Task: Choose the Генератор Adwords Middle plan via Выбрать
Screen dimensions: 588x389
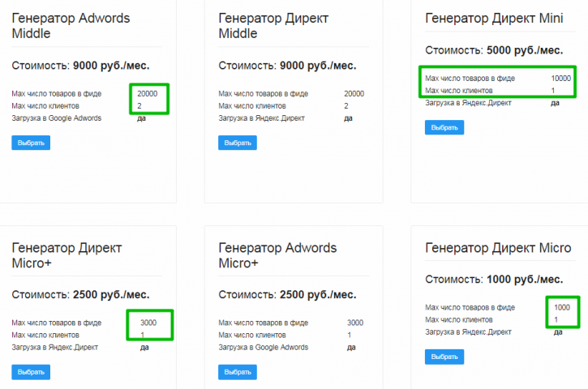Action: 31,143
